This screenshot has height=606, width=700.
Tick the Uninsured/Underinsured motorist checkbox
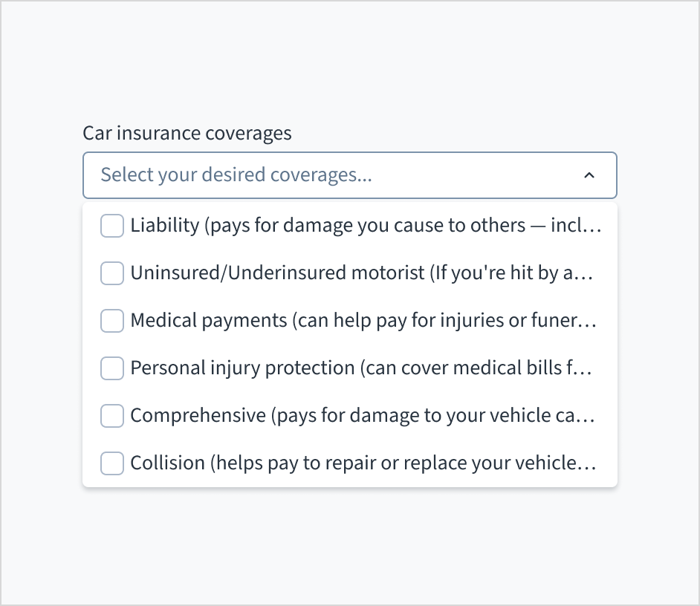coord(112,273)
